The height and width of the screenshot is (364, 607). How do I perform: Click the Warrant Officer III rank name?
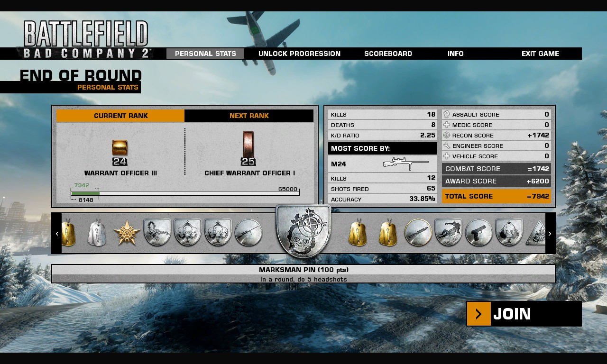point(120,173)
